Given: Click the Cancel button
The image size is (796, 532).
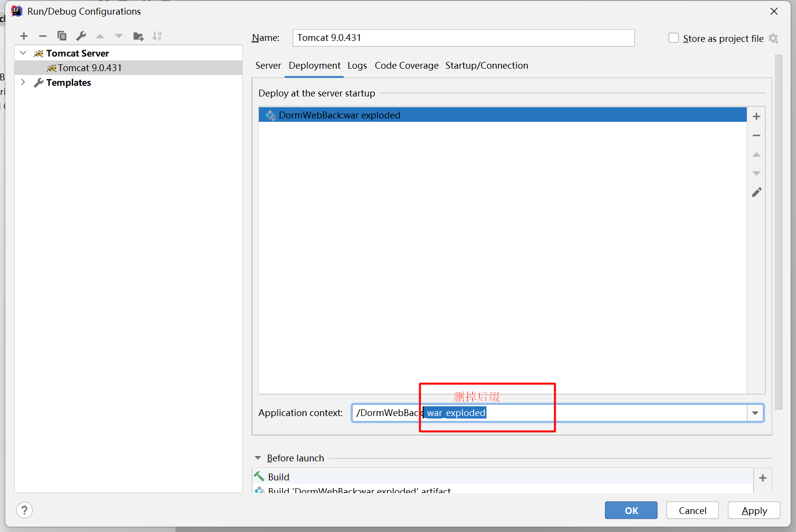Looking at the screenshot, I should (693, 510).
